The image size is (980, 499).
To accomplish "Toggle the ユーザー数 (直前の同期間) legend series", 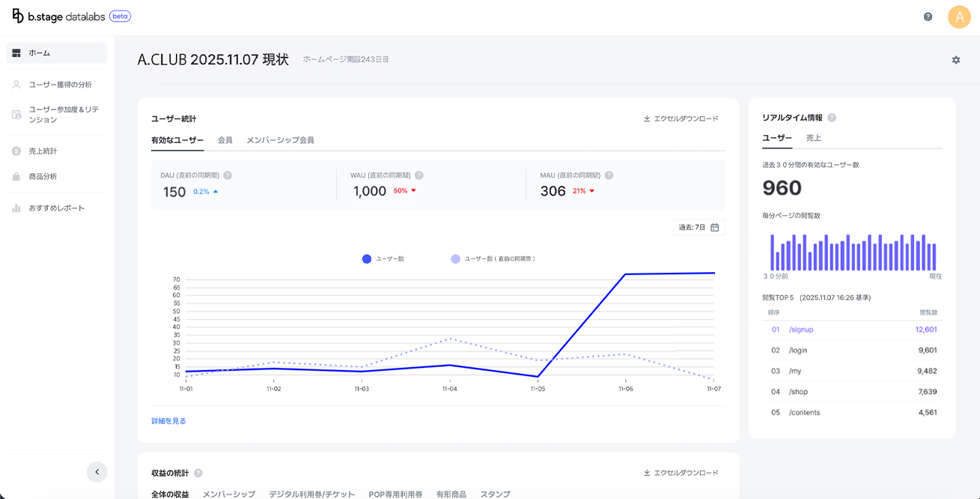I will 493,258.
